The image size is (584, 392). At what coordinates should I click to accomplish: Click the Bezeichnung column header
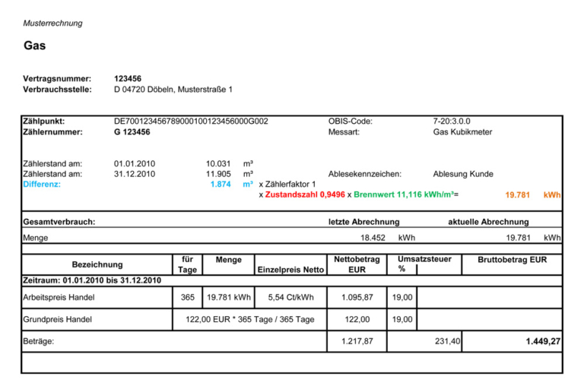pyautogui.click(x=97, y=264)
